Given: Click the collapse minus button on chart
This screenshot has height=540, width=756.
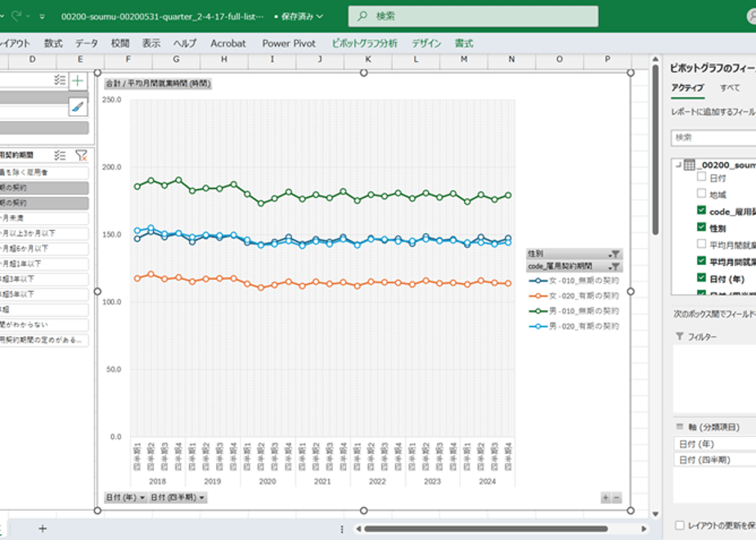Looking at the screenshot, I should 616,497.
